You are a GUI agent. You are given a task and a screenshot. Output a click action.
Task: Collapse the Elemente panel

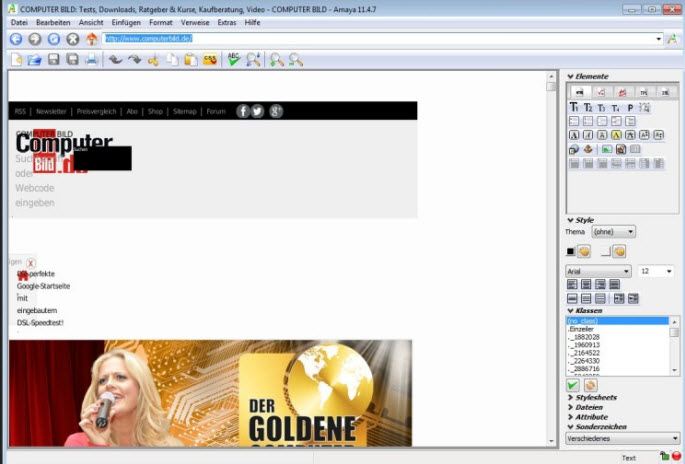pyautogui.click(x=570, y=76)
